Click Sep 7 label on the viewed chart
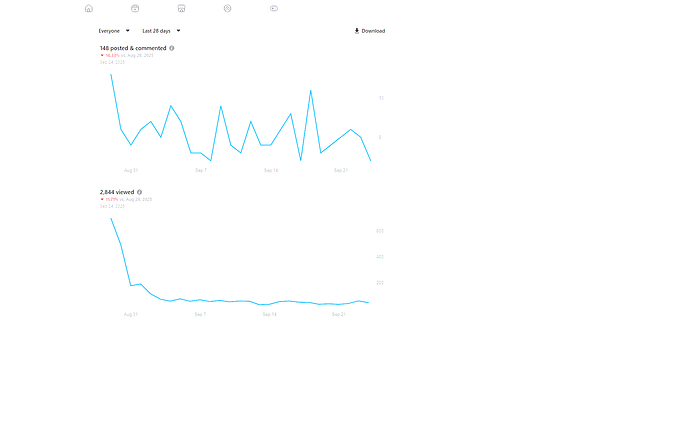This screenshot has height=437, width=690. [200, 314]
